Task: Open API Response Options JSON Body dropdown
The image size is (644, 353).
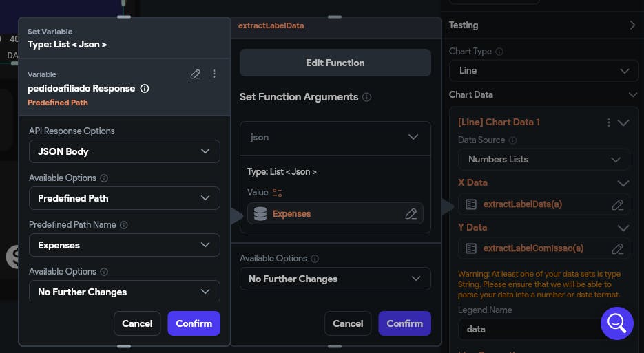Action: [124, 151]
